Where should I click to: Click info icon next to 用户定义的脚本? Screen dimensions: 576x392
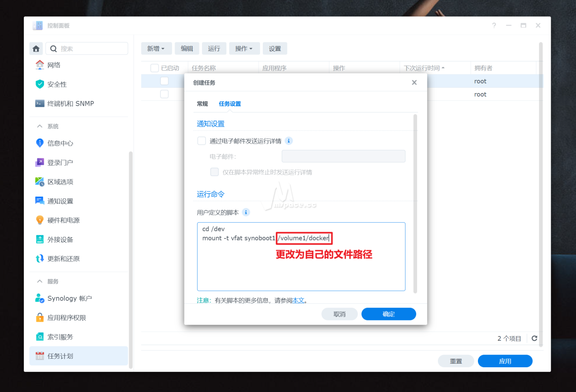(246, 212)
